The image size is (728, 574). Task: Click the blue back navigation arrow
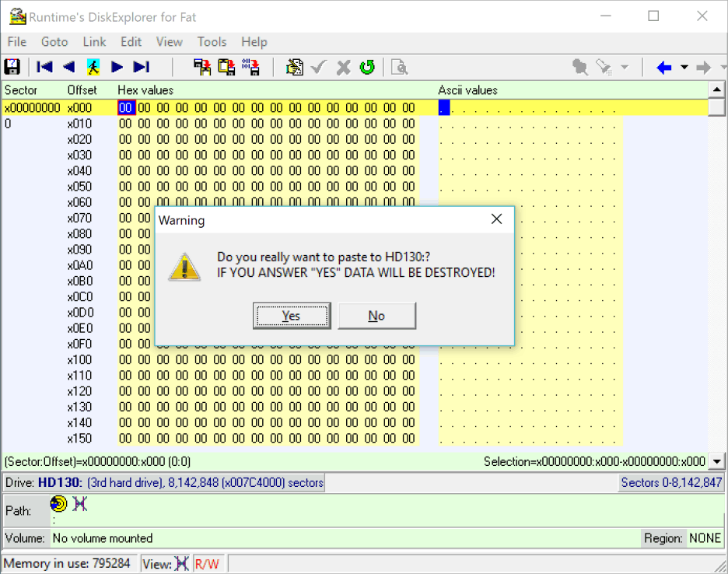pyautogui.click(x=663, y=68)
